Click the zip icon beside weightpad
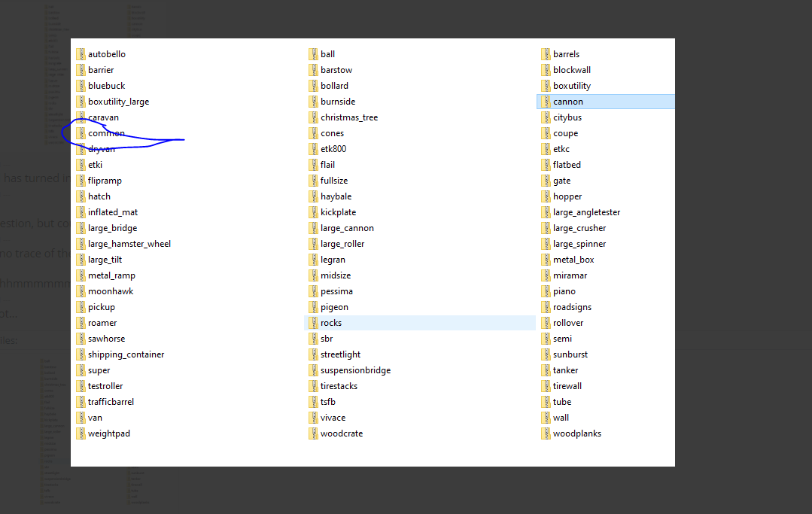The width and height of the screenshot is (812, 514). 81,433
